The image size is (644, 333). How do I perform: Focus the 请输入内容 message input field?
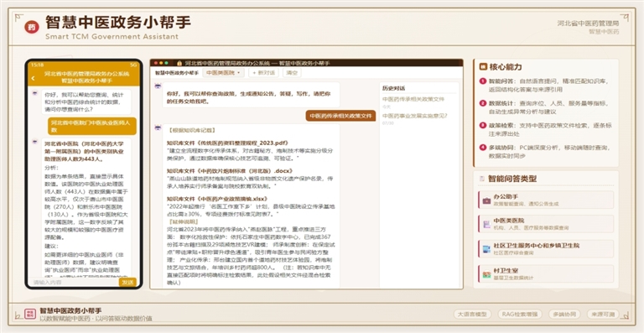click(74, 282)
